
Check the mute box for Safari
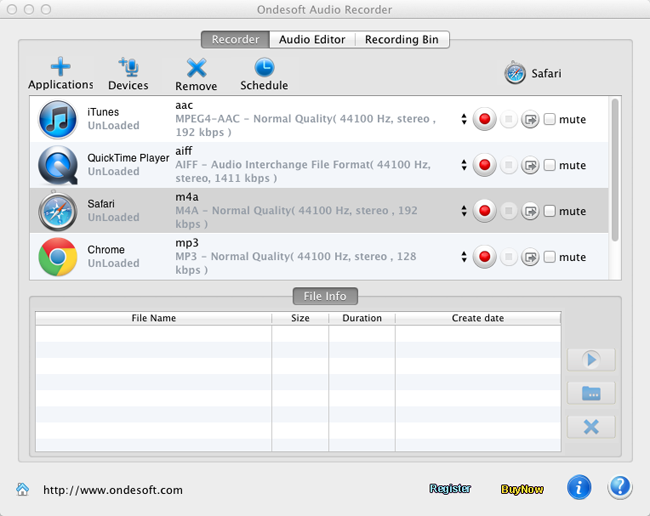point(549,211)
